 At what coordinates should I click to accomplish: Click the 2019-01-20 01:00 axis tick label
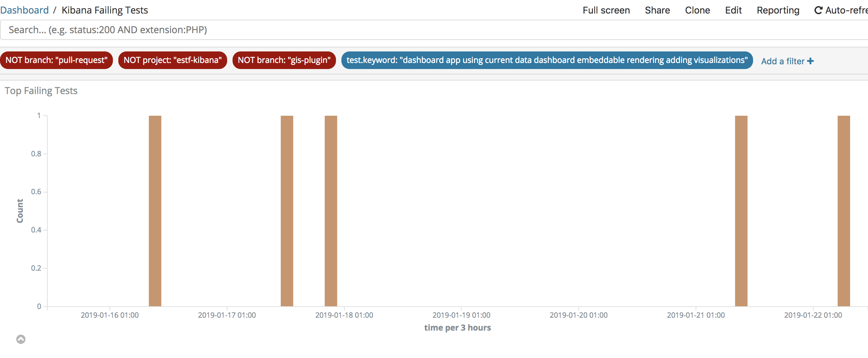(579, 315)
